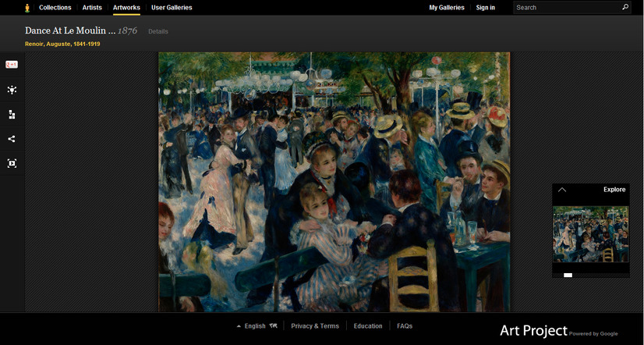The image size is (644, 345).
Task: Click the search magnifier icon
Action: click(x=625, y=7)
